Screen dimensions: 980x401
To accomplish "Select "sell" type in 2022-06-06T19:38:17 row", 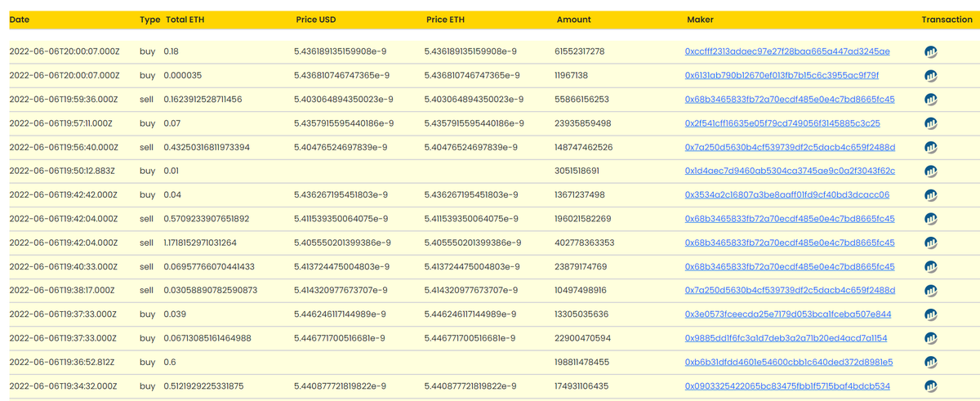I will click(x=147, y=291).
